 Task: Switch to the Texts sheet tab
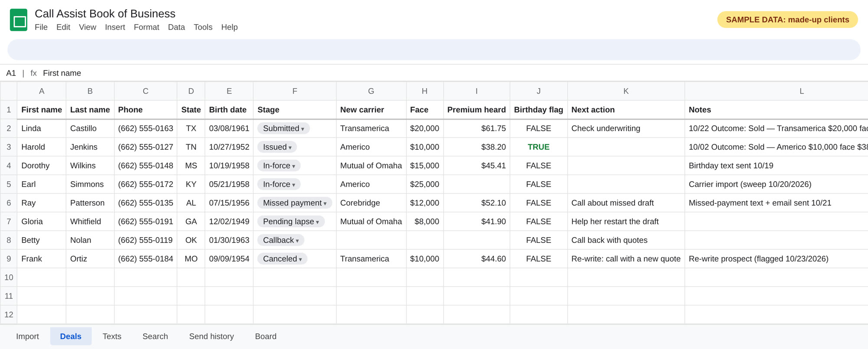point(112,336)
